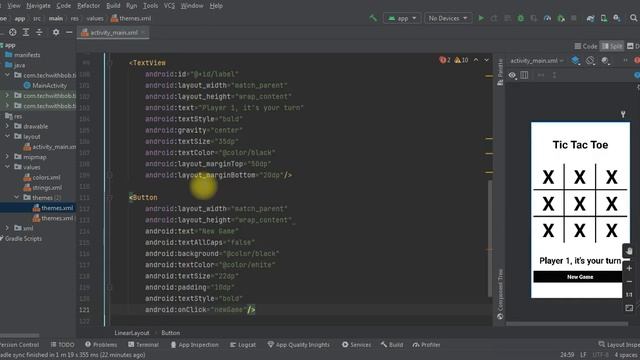Click the Collapse All icon in project panel
Viewport: 640px width, 360px height.
pos(39,32)
